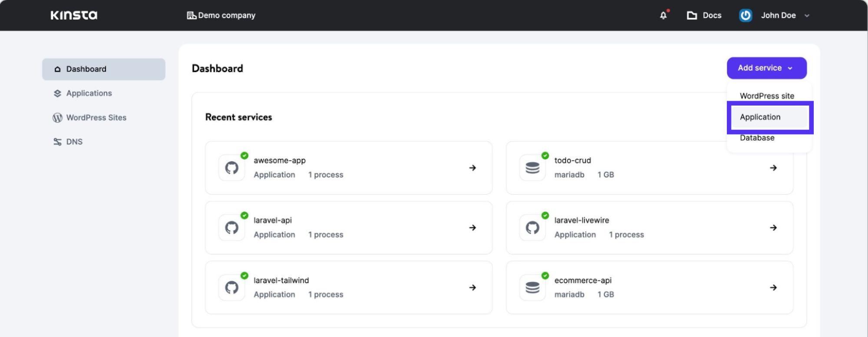Click the GitHub icon for laravel-livewire
The width and height of the screenshot is (868, 337).
[x=532, y=228]
